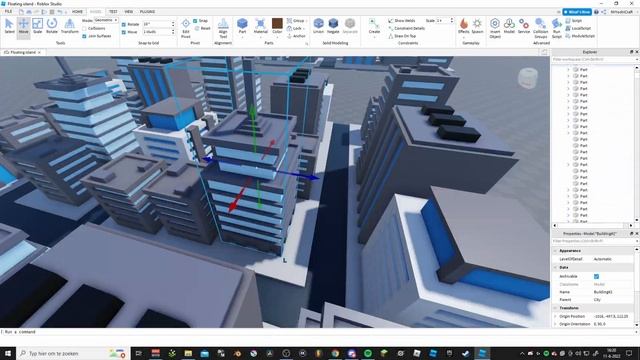
Task: Click the brown Color swatch
Action: tap(277, 23)
